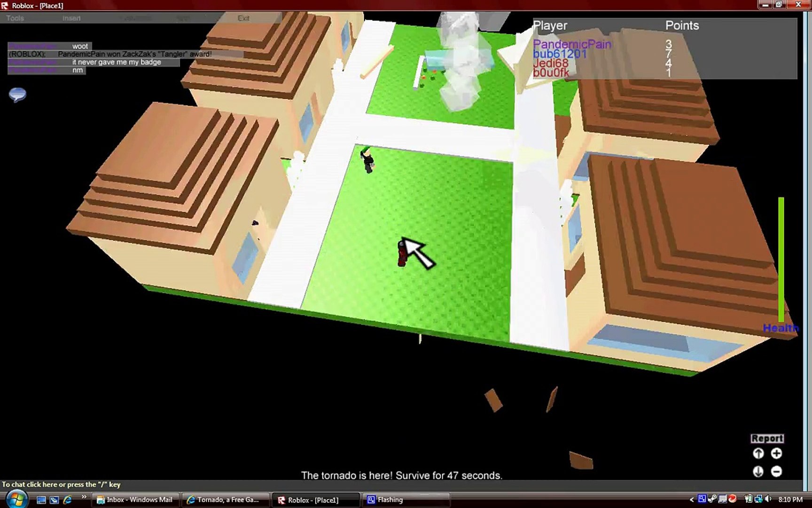This screenshot has width=812, height=508.
Task: Minimize the Roblox window
Action: click(x=765, y=5)
